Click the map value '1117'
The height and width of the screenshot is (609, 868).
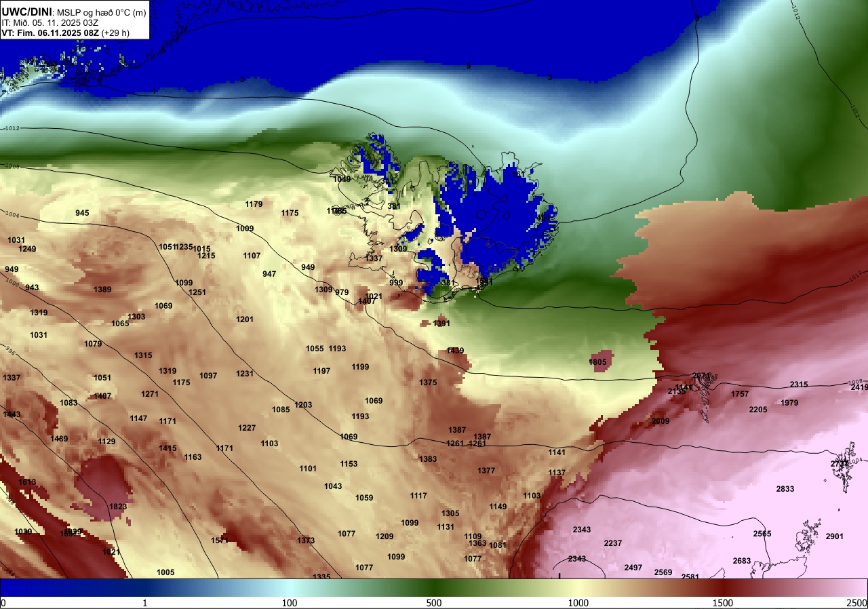(x=418, y=496)
